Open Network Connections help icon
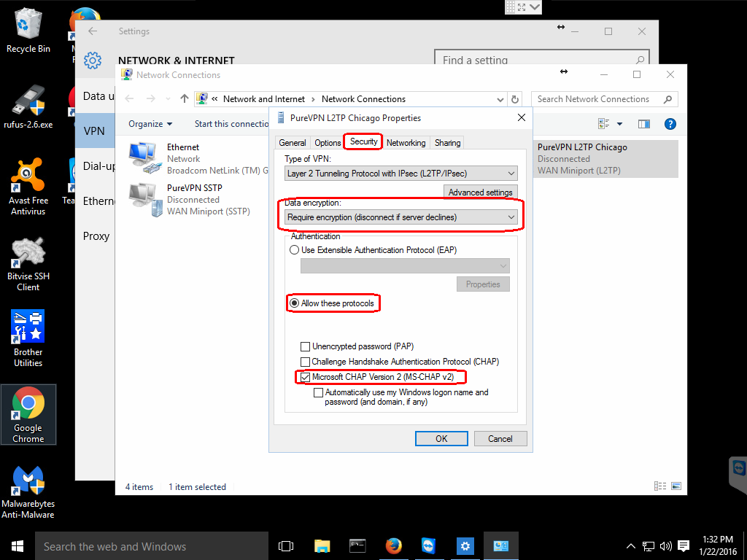Image resolution: width=747 pixels, height=560 pixels. (x=670, y=124)
